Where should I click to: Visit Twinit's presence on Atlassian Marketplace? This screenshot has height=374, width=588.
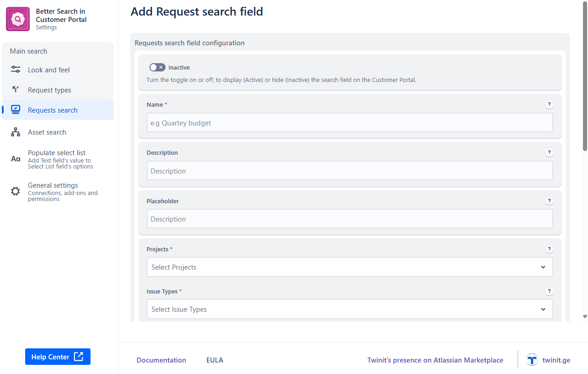click(435, 360)
